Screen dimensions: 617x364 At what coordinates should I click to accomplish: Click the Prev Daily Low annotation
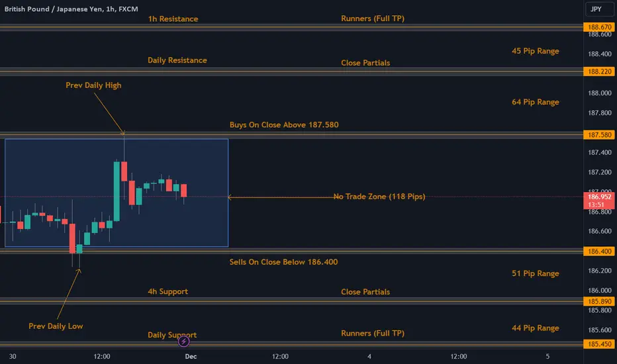tap(56, 326)
